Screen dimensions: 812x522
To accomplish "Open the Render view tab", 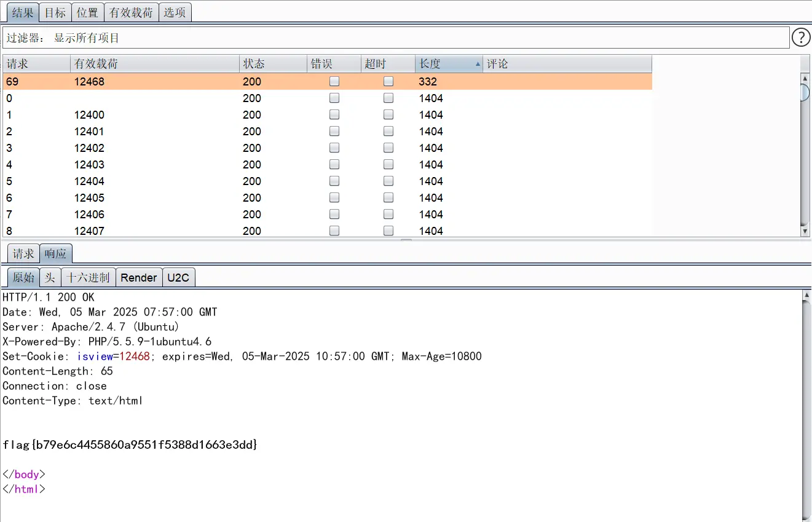I will pyautogui.click(x=138, y=278).
